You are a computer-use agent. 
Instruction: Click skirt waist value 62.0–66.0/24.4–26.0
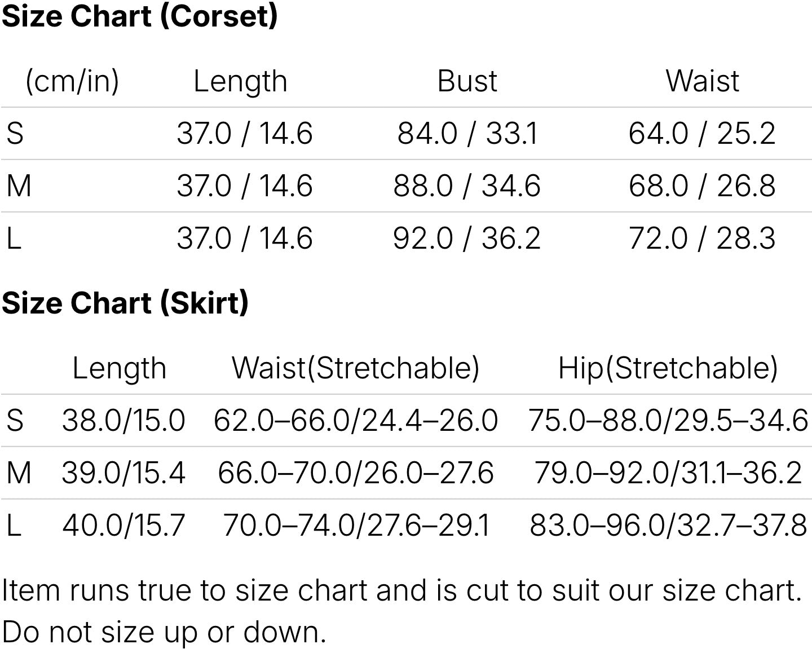pos(355,421)
